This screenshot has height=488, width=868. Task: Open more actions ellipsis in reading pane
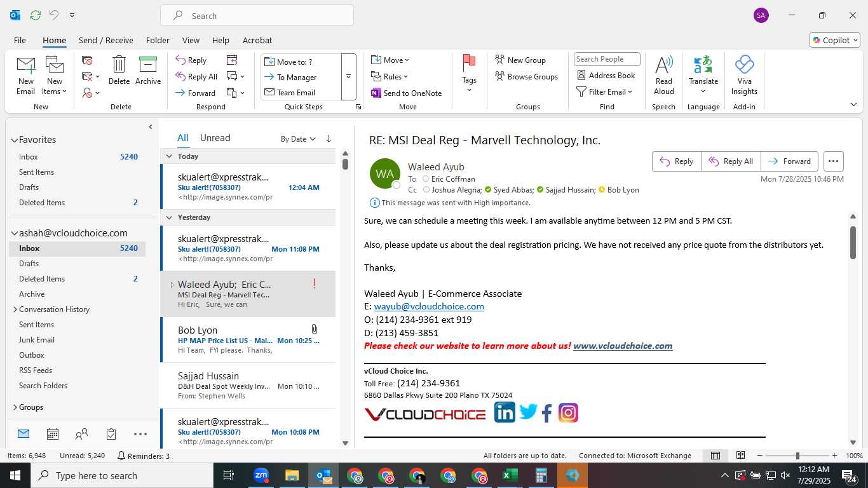coord(834,161)
